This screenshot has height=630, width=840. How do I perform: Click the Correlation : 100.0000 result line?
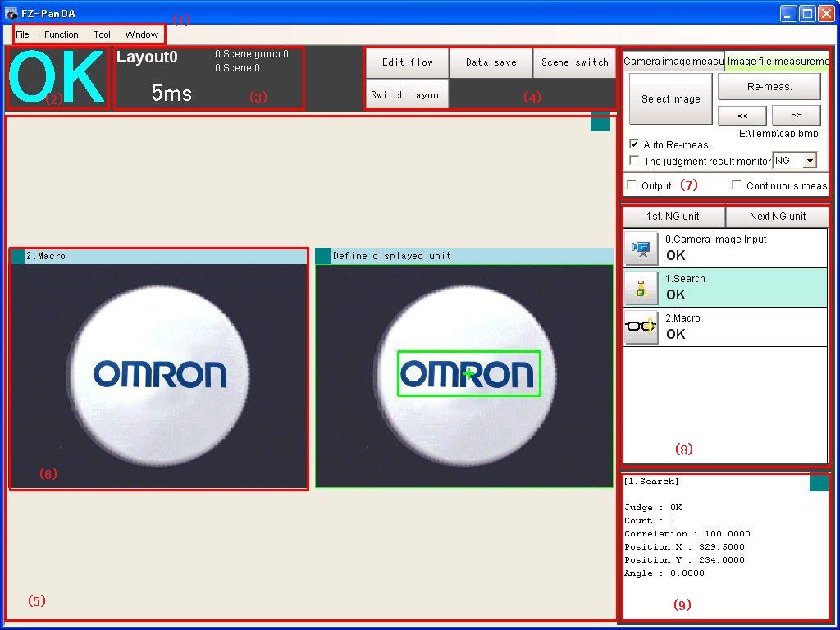point(687,534)
